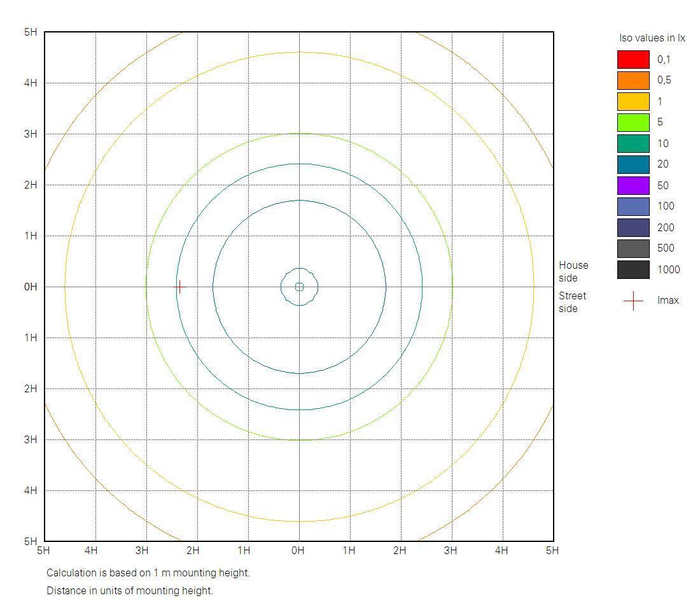Click the top 5H label on the vertical axis
Image resolution: width=700 pixels, height=605 pixels.
coord(31,32)
